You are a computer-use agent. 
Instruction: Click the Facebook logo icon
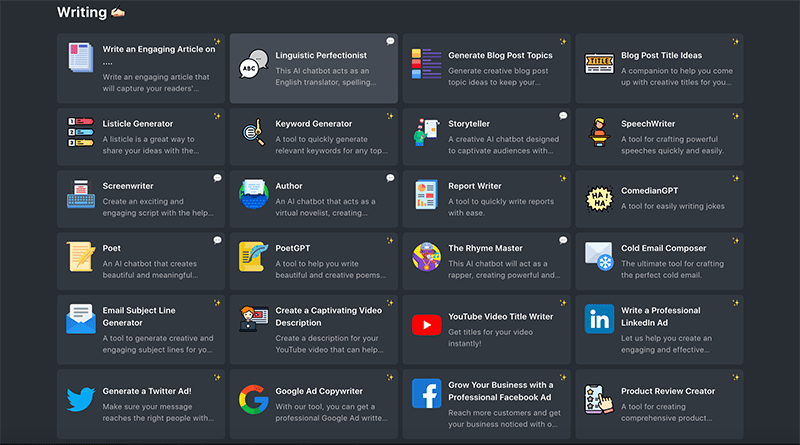pos(427,393)
